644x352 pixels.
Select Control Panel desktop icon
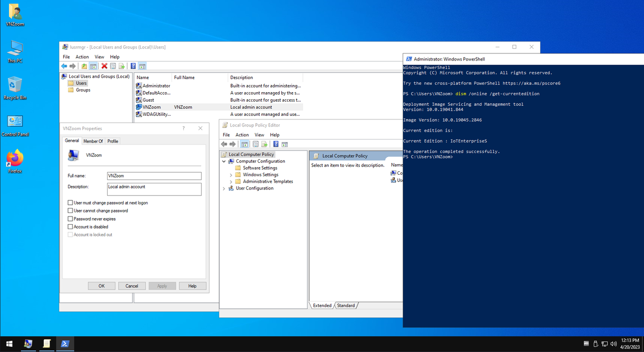tap(15, 125)
